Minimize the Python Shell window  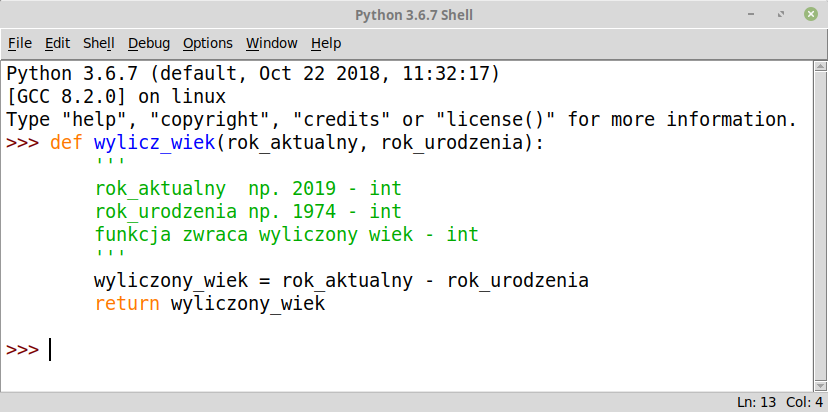751,15
